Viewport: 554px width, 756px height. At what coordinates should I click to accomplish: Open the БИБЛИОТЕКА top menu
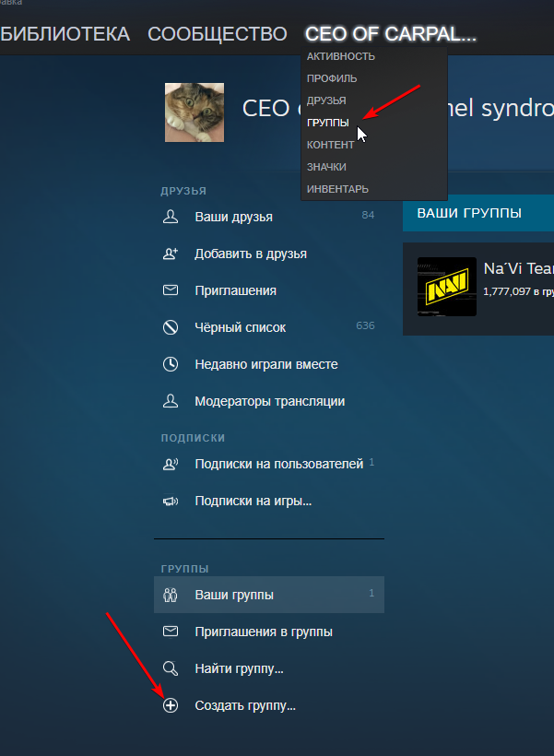click(x=65, y=34)
